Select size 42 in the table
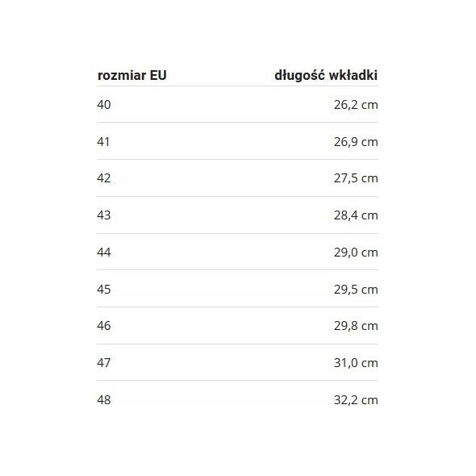 pyautogui.click(x=104, y=178)
